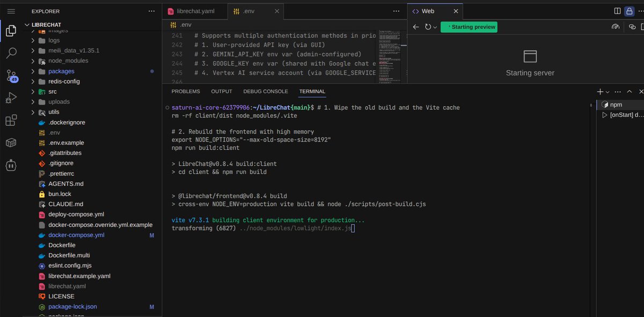
Task: Open the .dockerignore file
Action: point(67,122)
